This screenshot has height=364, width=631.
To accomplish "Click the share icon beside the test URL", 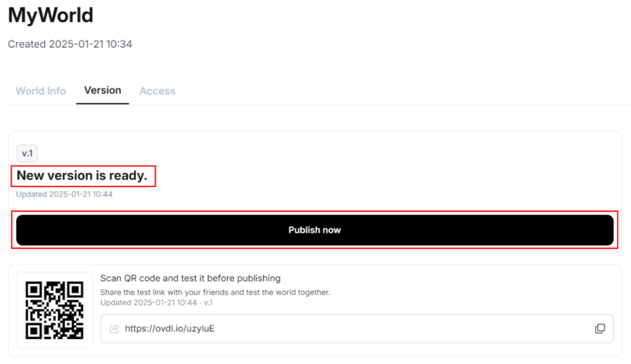I will 115,328.
